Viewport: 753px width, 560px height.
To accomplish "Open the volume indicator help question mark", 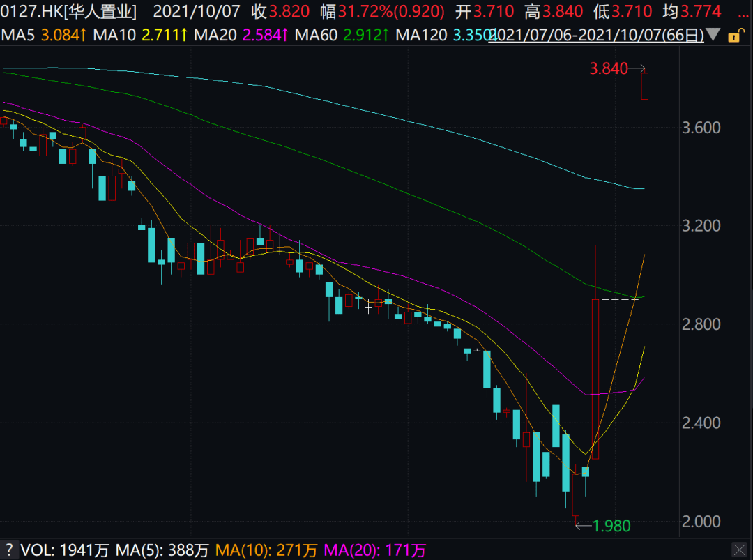I will (10, 550).
